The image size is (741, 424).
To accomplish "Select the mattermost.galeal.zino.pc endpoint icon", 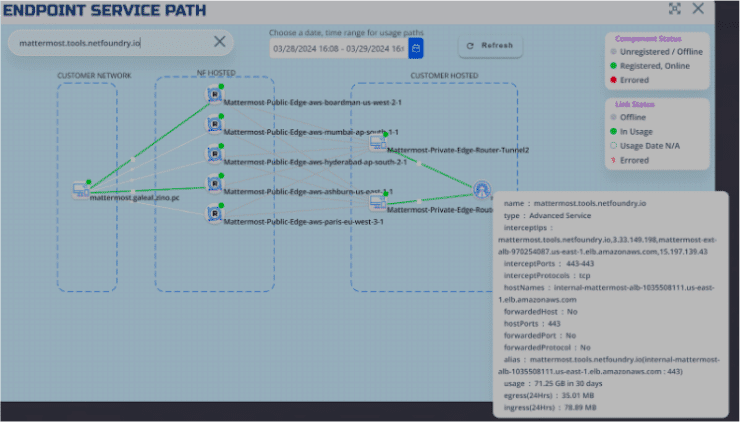I will point(81,190).
